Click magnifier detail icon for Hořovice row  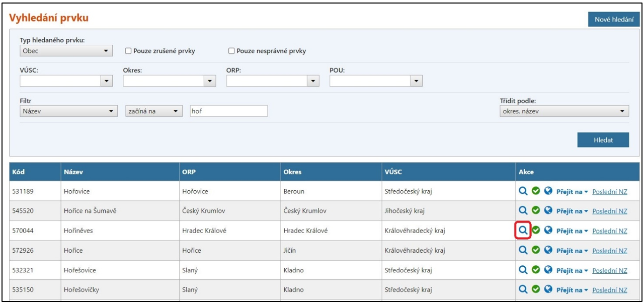[523, 191]
